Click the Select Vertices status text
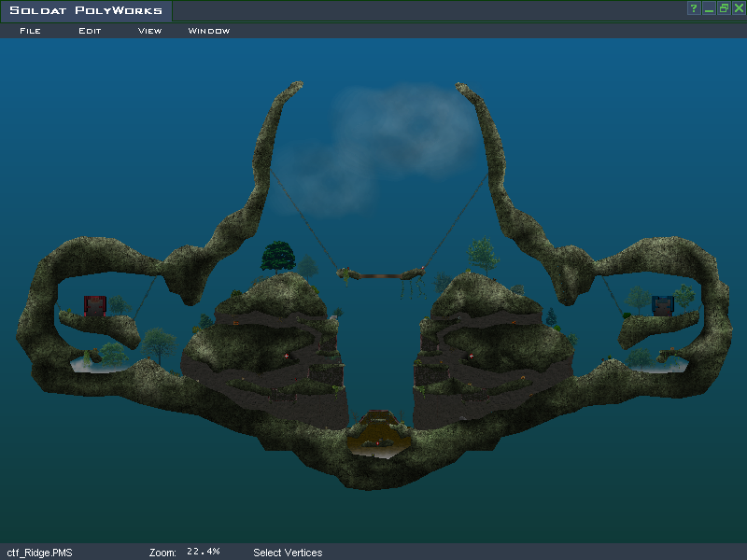Image resolution: width=747 pixels, height=560 pixels. click(x=288, y=553)
